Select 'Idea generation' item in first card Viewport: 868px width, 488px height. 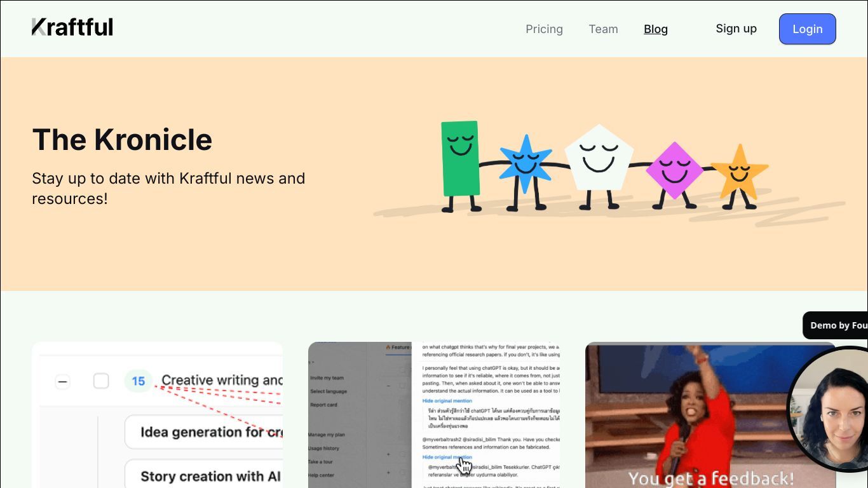click(204, 432)
